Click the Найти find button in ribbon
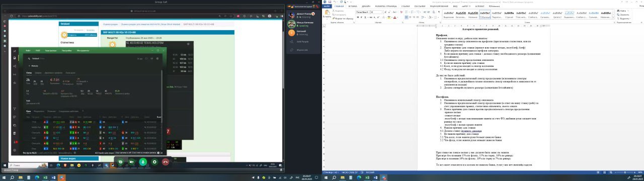644x181 pixels. [x=622, y=11]
